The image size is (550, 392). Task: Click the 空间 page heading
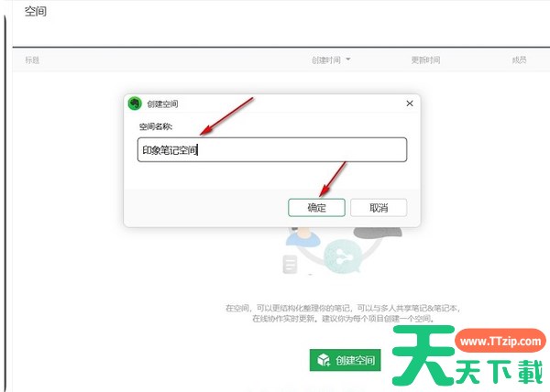(35, 11)
